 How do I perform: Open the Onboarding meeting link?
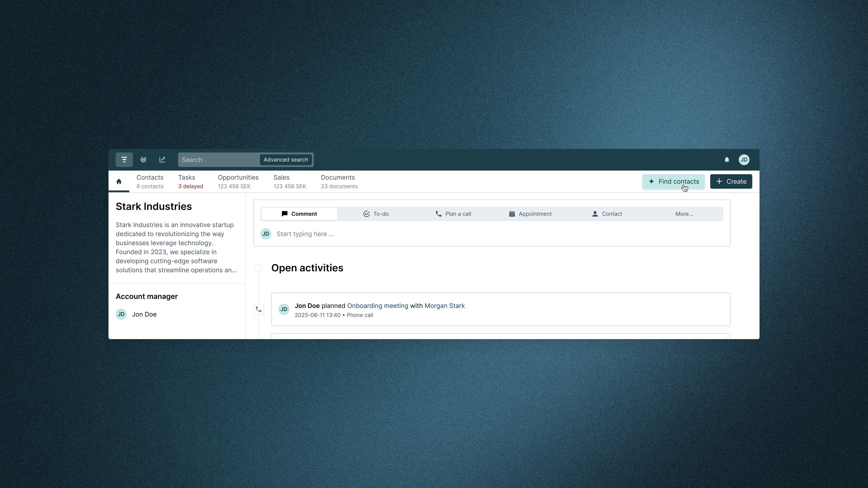pos(377,306)
